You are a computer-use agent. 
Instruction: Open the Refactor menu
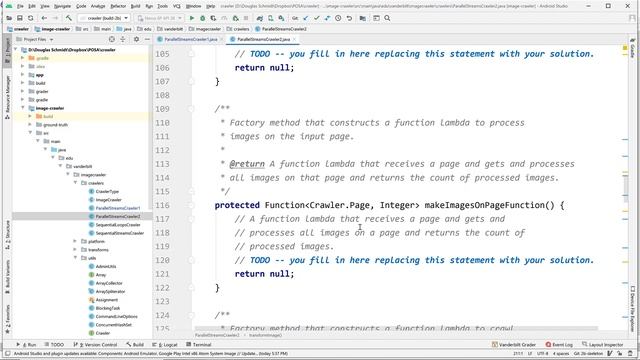(118, 6)
